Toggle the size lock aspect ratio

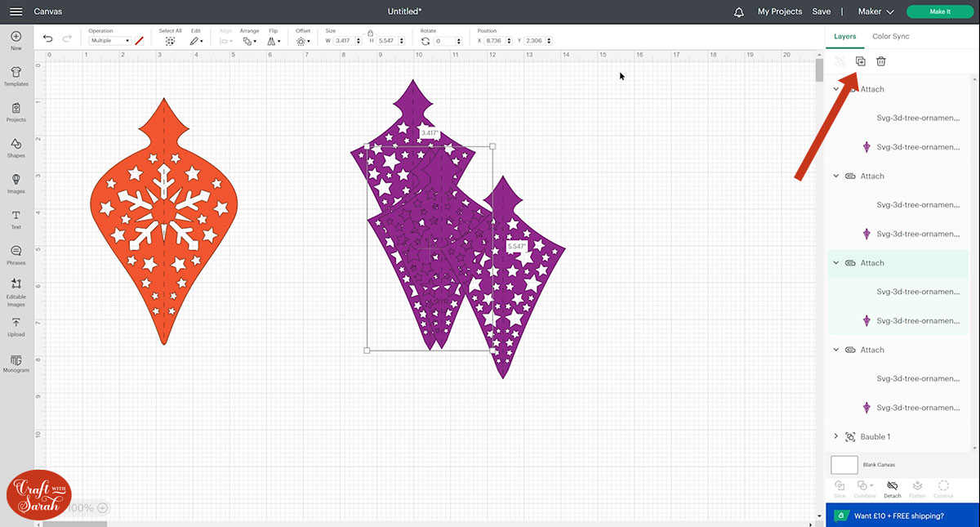click(370, 32)
